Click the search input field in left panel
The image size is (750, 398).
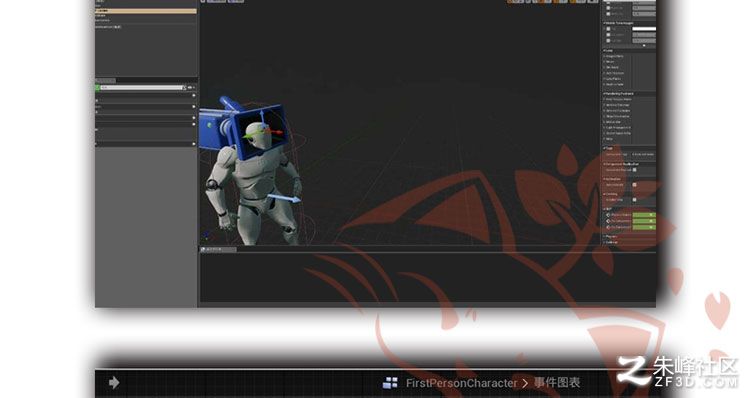(143, 88)
